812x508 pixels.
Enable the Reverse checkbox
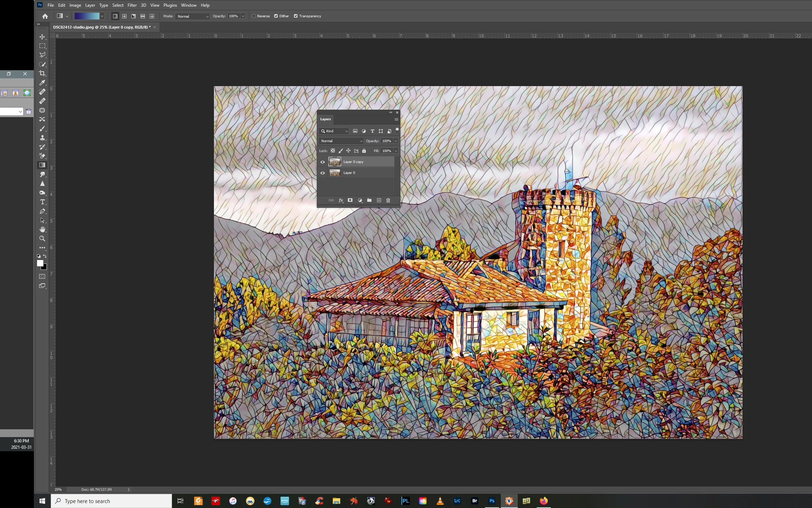pos(254,16)
